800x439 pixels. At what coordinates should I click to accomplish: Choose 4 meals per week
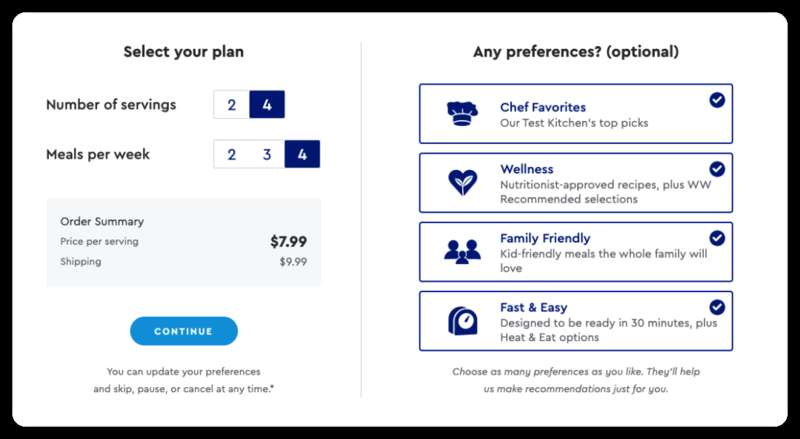pyautogui.click(x=302, y=154)
